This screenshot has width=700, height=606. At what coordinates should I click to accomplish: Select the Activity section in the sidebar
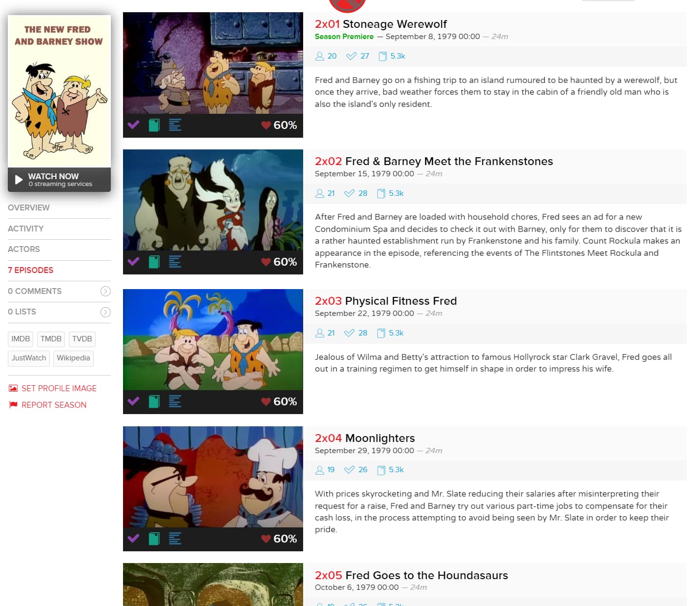point(26,229)
